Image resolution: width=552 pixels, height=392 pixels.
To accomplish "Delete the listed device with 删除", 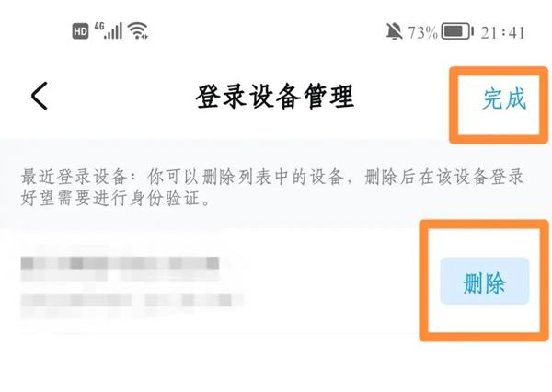I will pyautogui.click(x=485, y=281).
